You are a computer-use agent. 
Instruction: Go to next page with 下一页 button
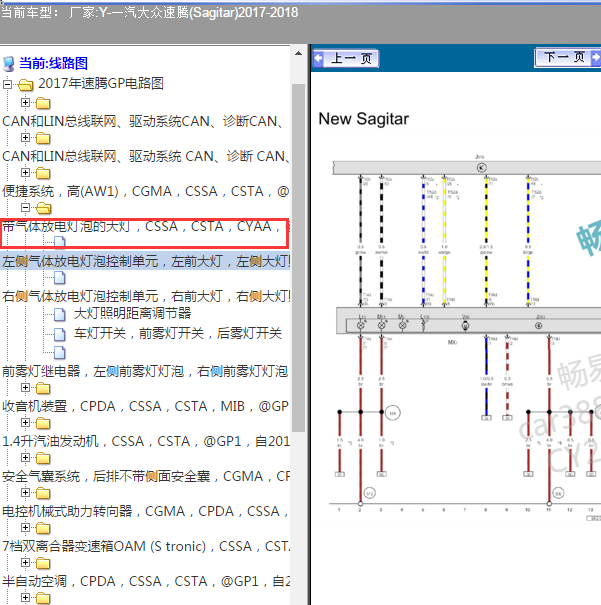(567, 57)
